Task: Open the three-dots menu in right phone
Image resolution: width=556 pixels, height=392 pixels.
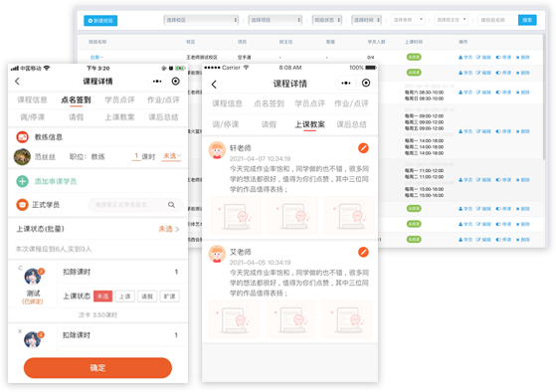Action: tap(346, 83)
